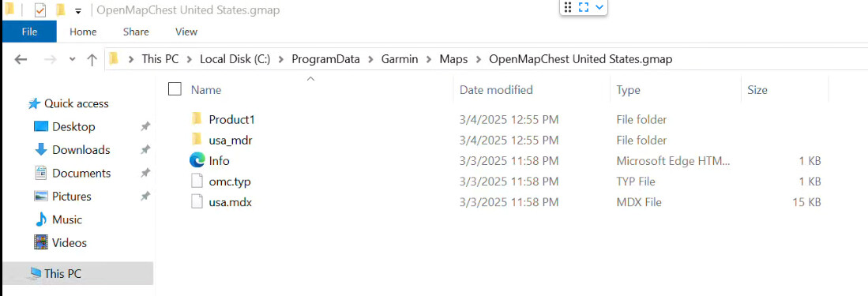
Task: Open the snipping toolbar dropdown chevron
Action: point(599,7)
